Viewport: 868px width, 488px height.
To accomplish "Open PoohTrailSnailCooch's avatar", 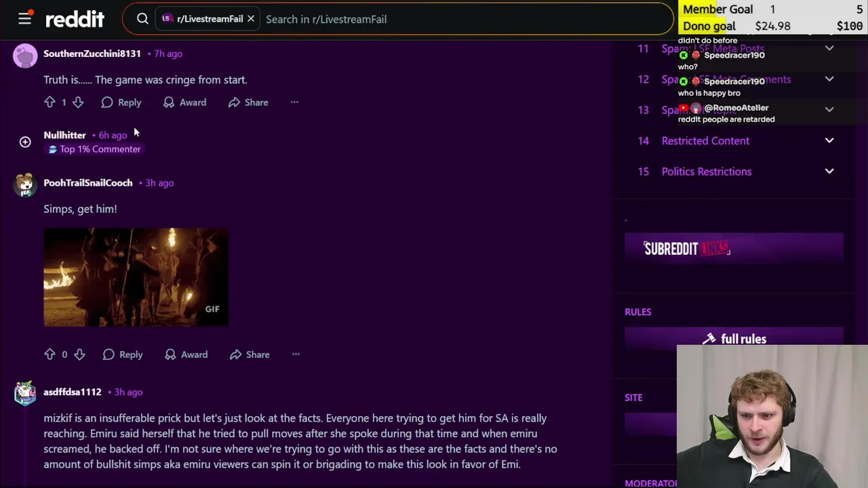I will pyautogui.click(x=25, y=184).
